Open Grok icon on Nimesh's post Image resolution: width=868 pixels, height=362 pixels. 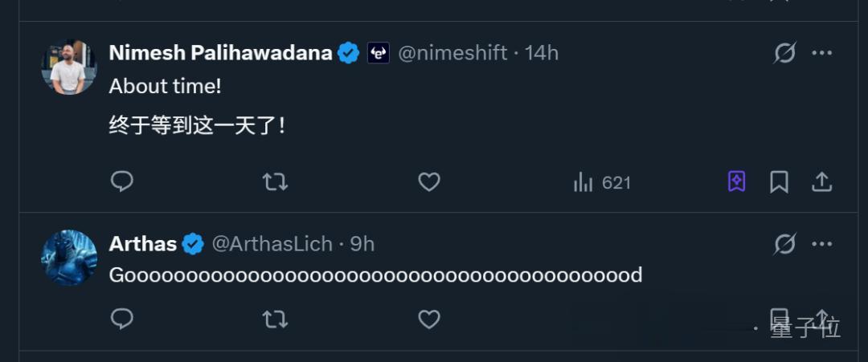point(784,53)
